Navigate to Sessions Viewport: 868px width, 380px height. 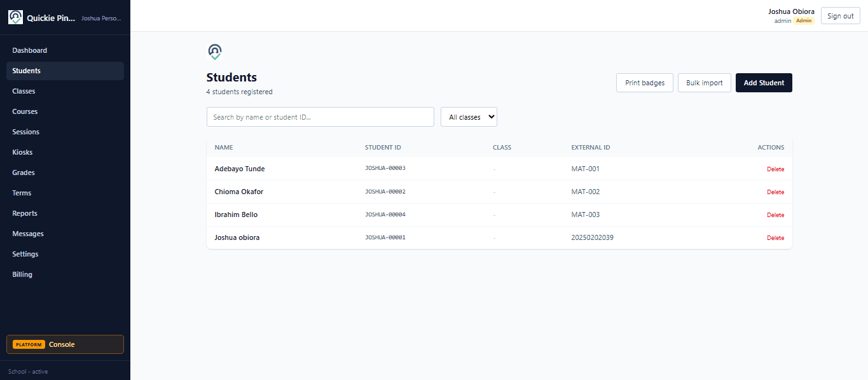click(x=65, y=132)
